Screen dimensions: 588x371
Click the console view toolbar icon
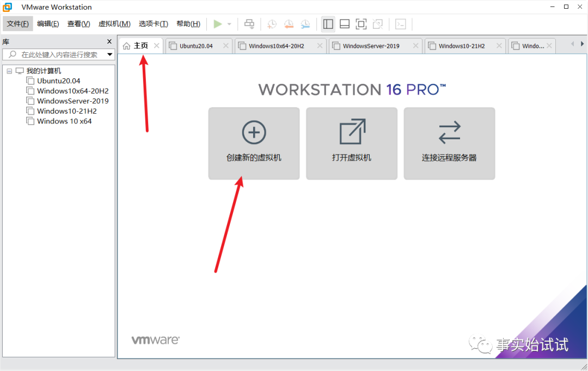pyautogui.click(x=401, y=24)
